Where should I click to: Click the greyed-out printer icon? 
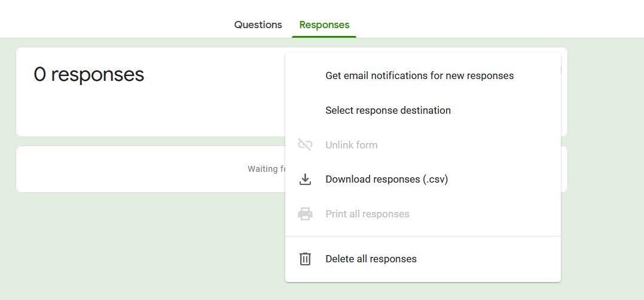pos(305,214)
